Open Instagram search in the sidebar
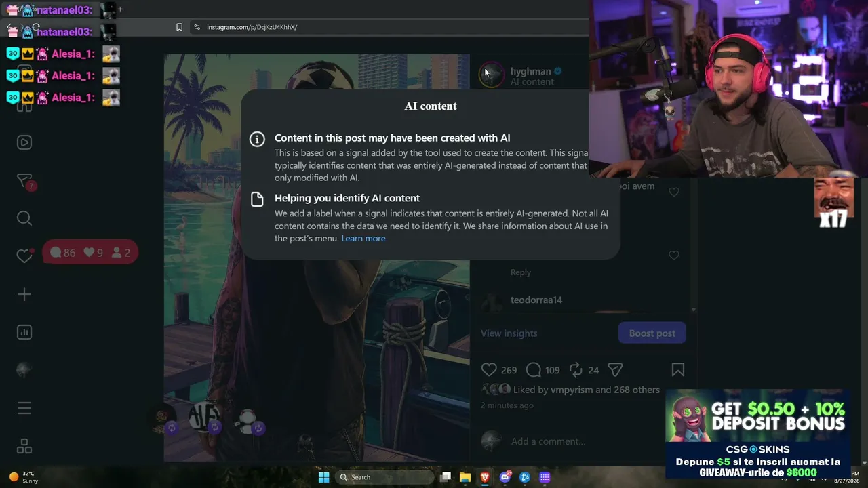Image resolution: width=868 pixels, height=488 pixels. point(24,218)
